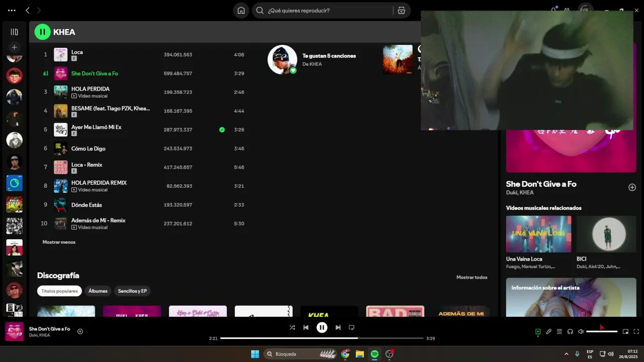Viewport: 644px width, 362px height.
Task: Open the Browse icon beside search field
Action: coord(401,11)
